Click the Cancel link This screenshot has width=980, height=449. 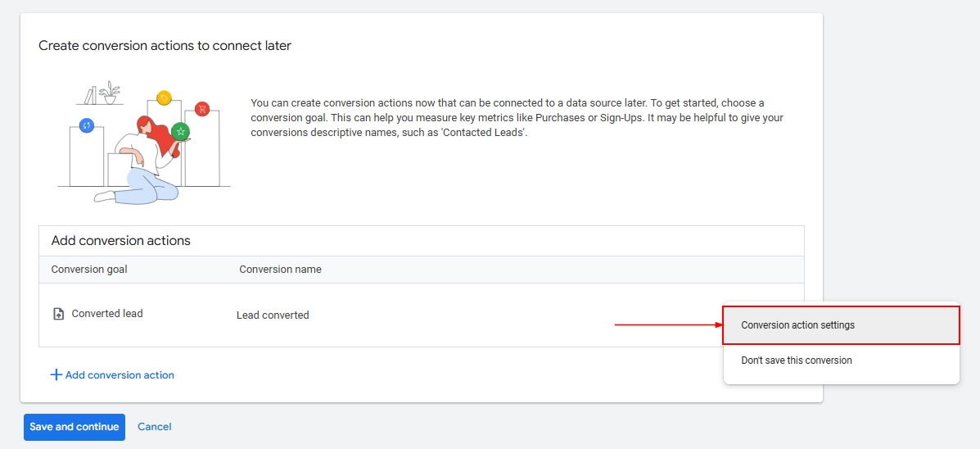click(x=155, y=427)
